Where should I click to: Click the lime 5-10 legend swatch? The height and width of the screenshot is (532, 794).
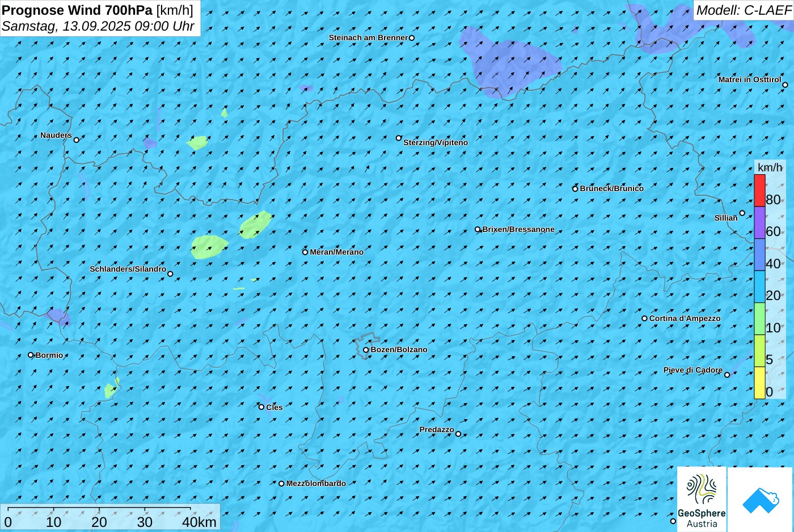tap(759, 351)
